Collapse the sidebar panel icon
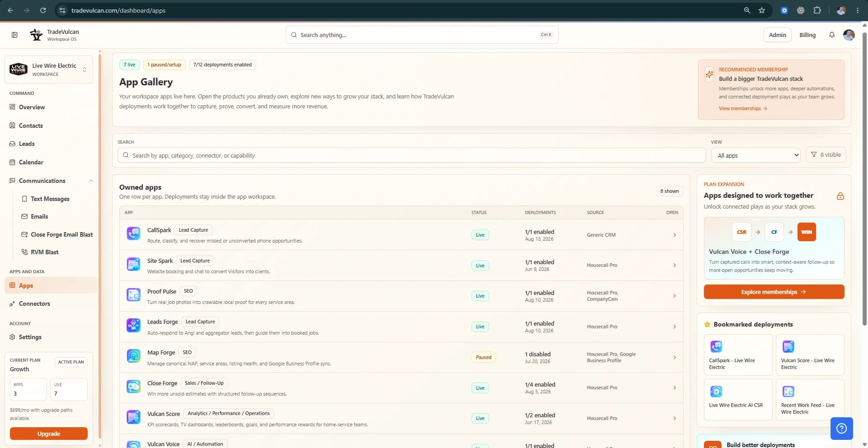This screenshot has height=448, width=868. click(x=14, y=35)
